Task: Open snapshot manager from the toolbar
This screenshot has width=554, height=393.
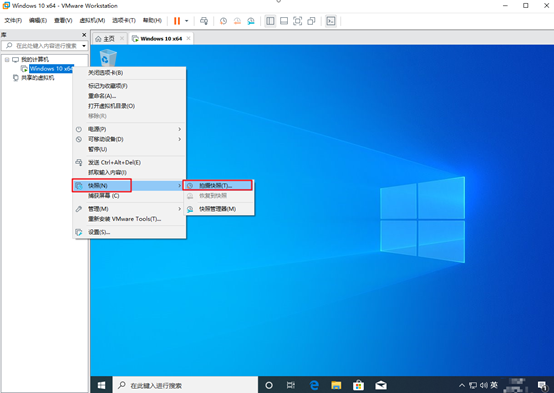Action: coord(251,21)
